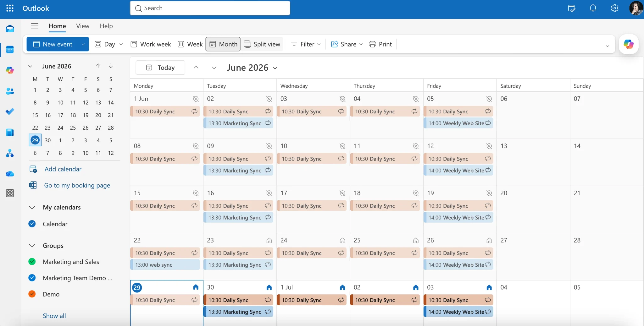This screenshot has width=644, height=326.
Task: Open the More apps grid icon
Action: pyautogui.click(x=10, y=193)
